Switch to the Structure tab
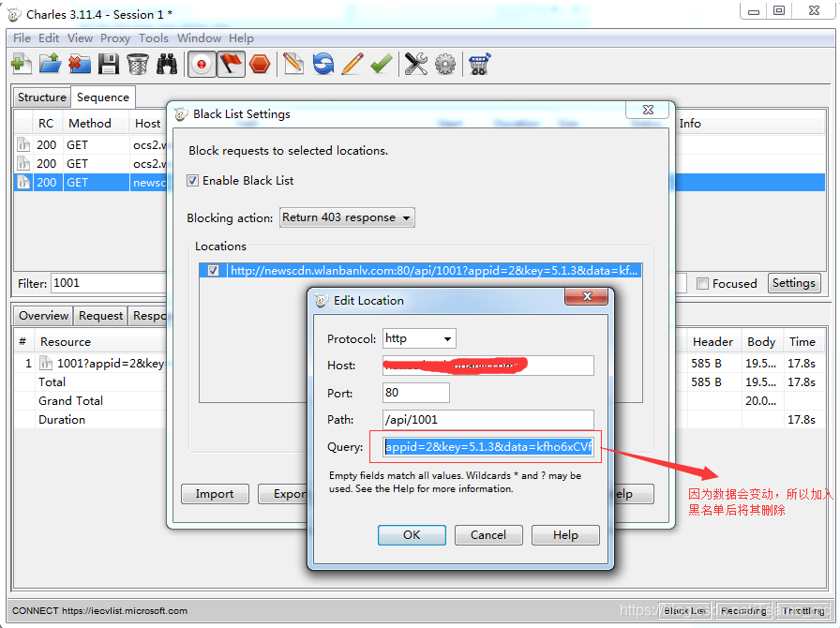840x628 pixels. coord(42,97)
